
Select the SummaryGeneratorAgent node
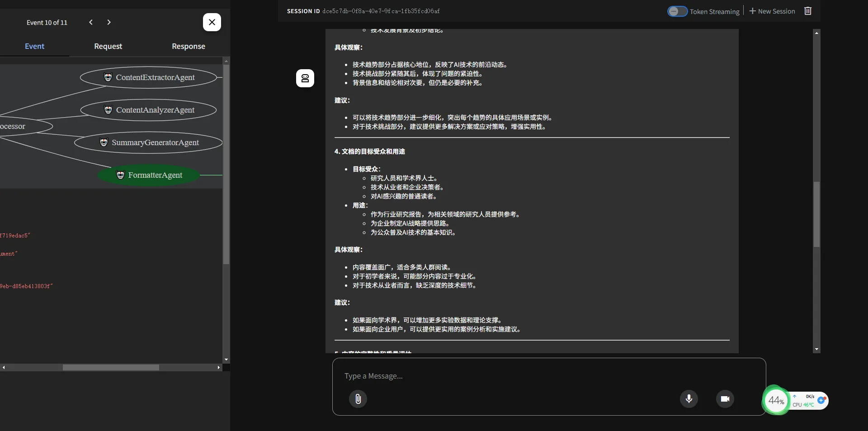point(148,142)
